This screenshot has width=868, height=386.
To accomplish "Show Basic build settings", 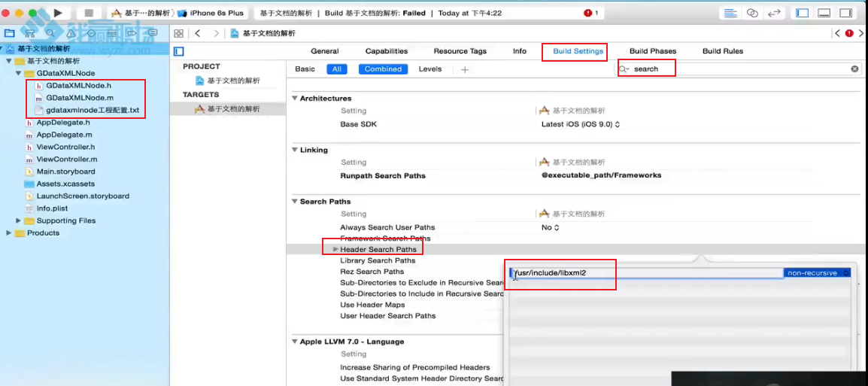I will point(305,69).
